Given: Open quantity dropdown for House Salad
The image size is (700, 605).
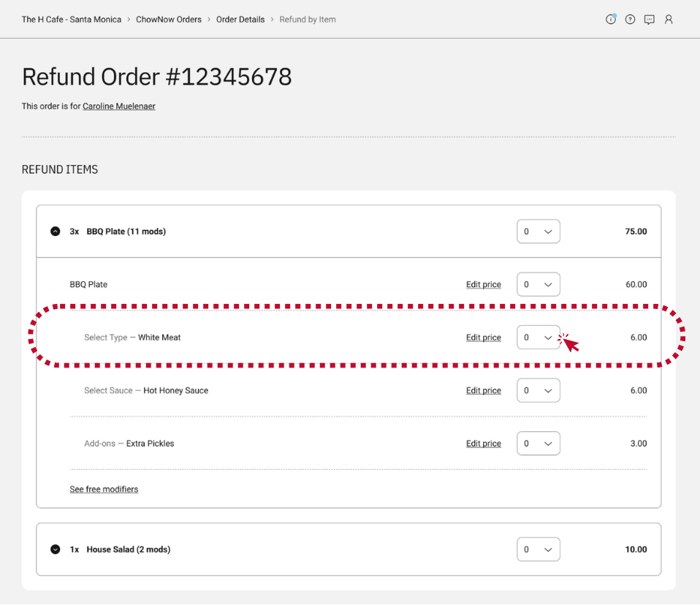Looking at the screenshot, I should 539,549.
